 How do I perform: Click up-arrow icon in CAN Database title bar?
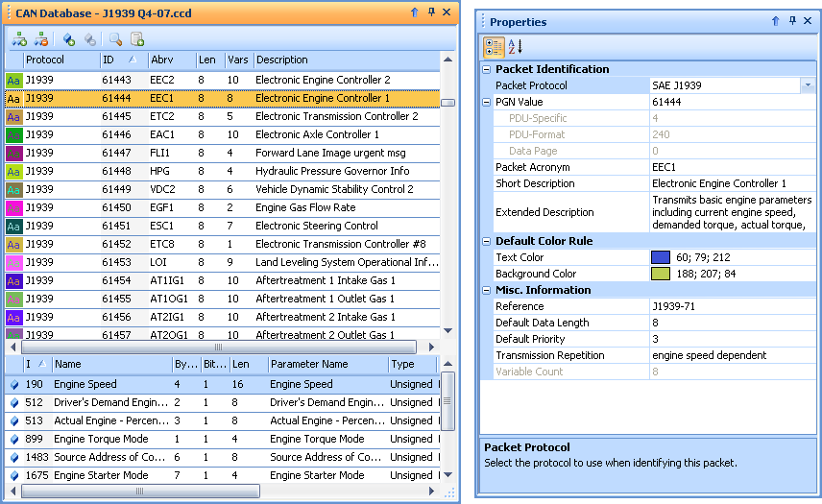[x=415, y=12]
